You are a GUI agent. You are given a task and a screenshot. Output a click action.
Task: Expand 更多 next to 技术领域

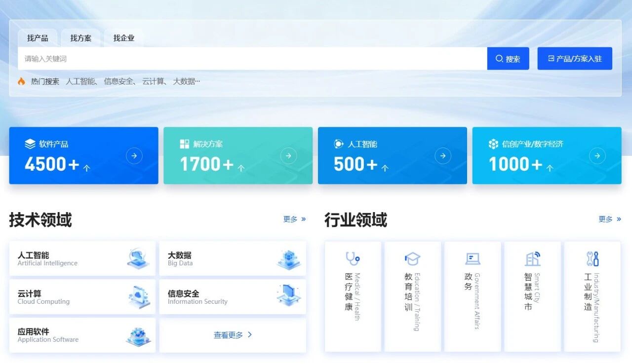pyautogui.click(x=294, y=219)
